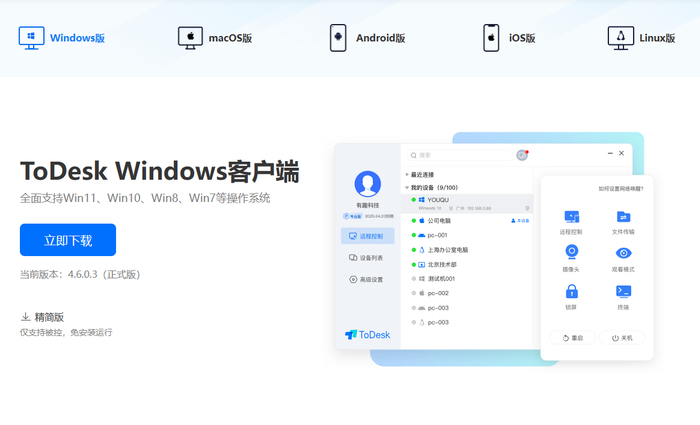Collapse the 我的设备 (9/100) group
700x425 pixels.
tap(431, 188)
